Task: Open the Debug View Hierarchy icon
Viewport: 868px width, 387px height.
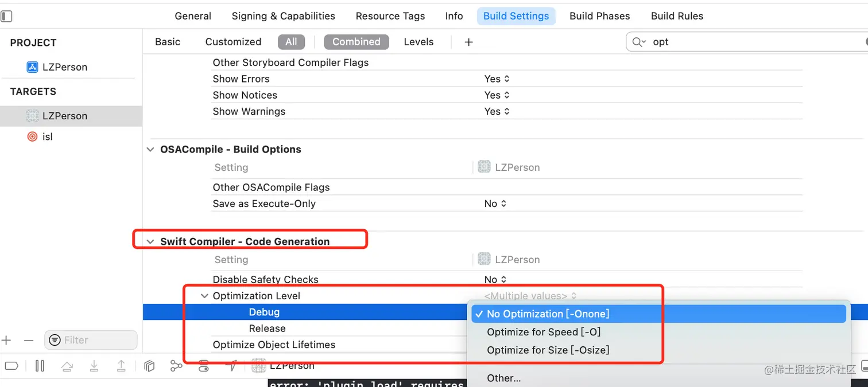Action: tap(149, 366)
